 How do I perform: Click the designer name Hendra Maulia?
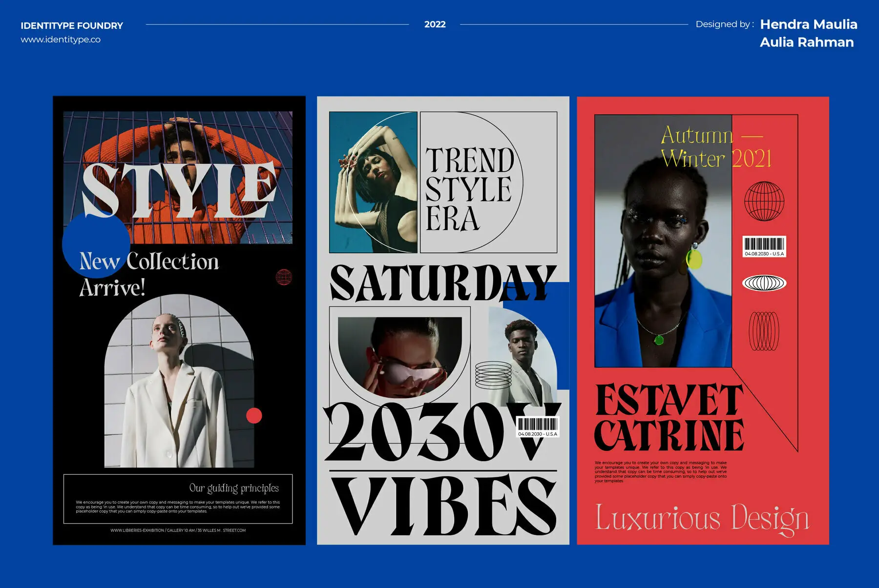coord(809,24)
